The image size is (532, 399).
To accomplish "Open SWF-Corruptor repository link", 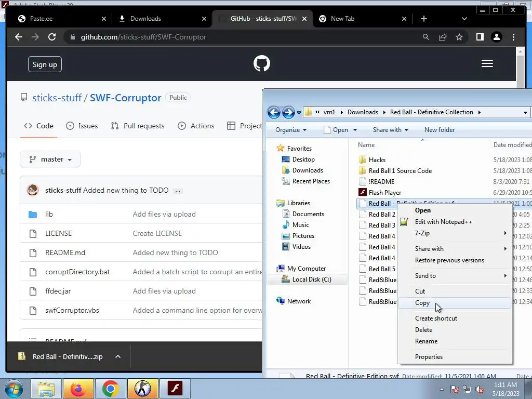I will [126, 98].
